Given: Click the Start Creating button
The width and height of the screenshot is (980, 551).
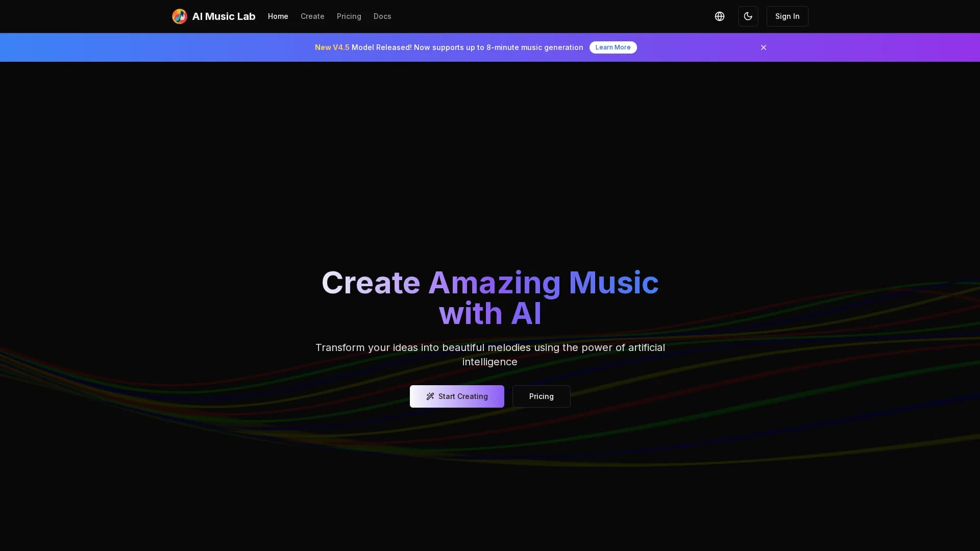Looking at the screenshot, I should [457, 396].
